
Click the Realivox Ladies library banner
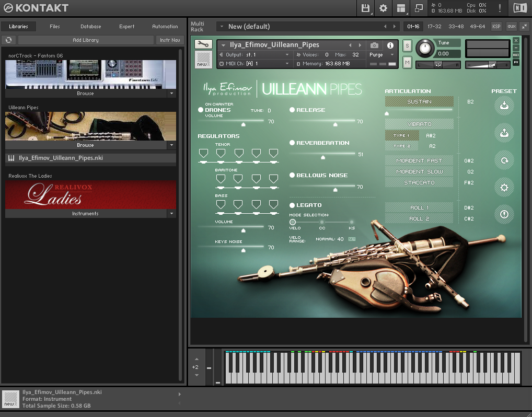[90, 195]
